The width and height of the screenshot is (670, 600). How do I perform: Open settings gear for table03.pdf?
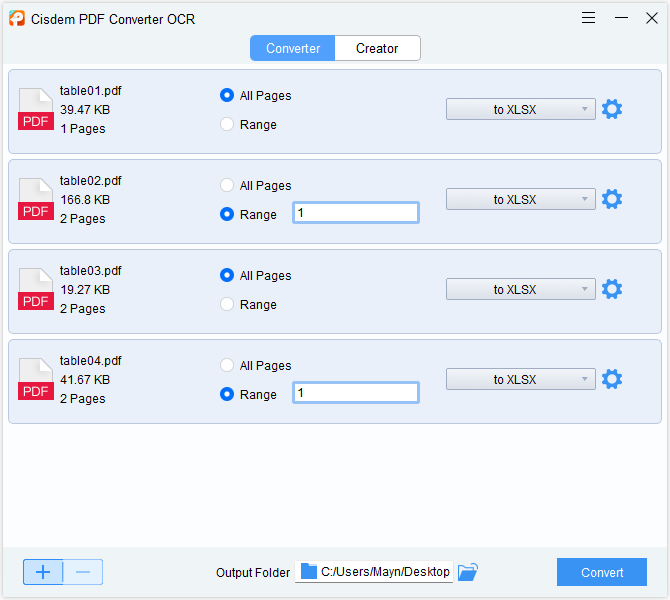click(x=612, y=290)
